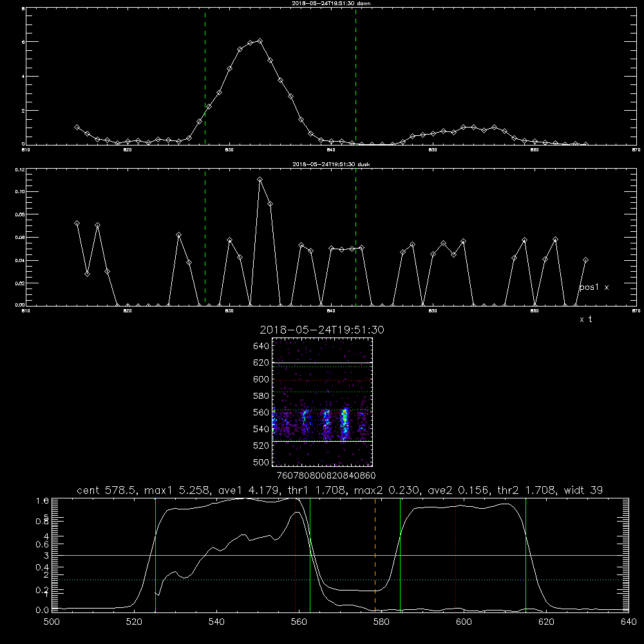Click the '580' x-axis label of bottom plot
Screen dimensions: 644x644
[x=381, y=622]
